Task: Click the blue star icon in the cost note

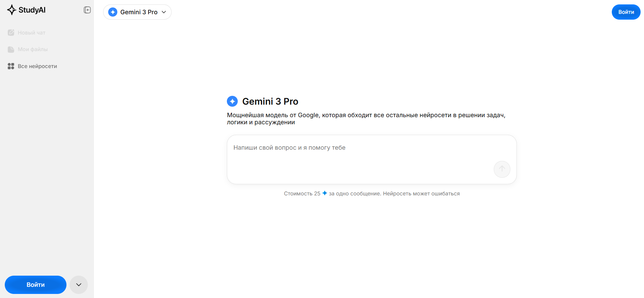Action: 325,193
